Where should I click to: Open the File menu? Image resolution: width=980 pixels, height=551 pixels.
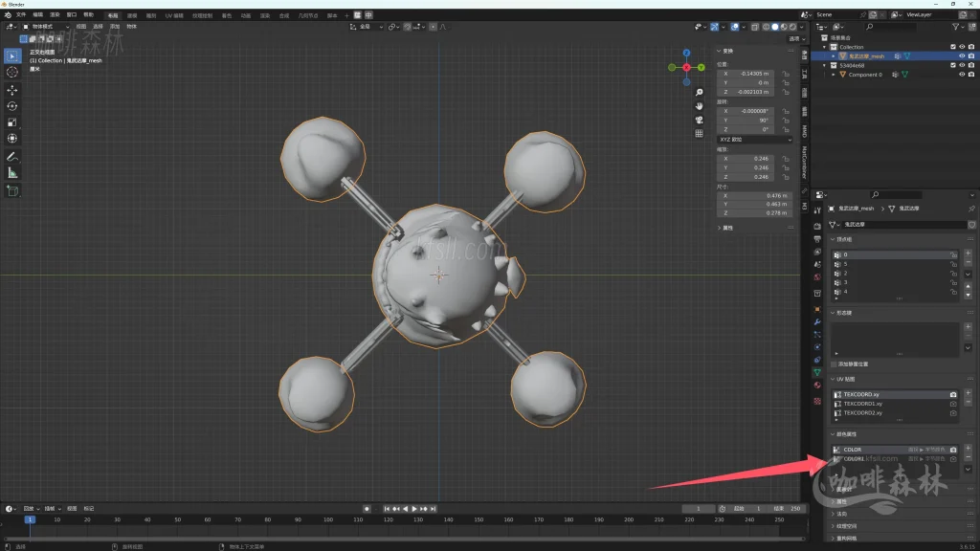(x=21, y=15)
